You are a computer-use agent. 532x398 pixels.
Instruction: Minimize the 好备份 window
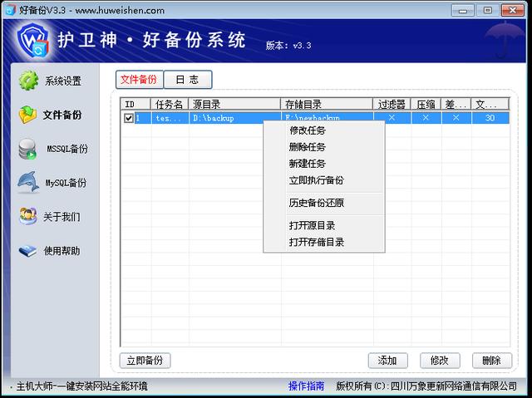[463, 11]
